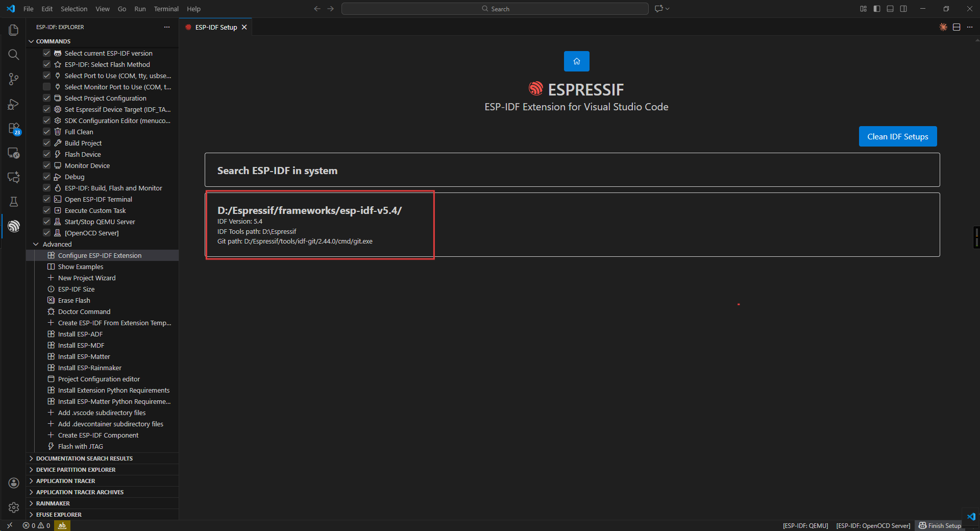The width and height of the screenshot is (980, 531).
Task: Open the Terminal menu
Action: pos(166,9)
